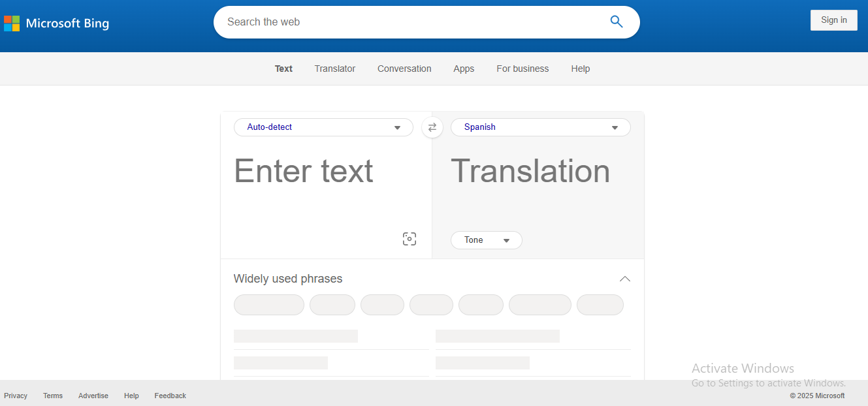Image resolution: width=868 pixels, height=406 pixels.
Task: Click Help in the navigation bar
Action: pyautogui.click(x=580, y=69)
